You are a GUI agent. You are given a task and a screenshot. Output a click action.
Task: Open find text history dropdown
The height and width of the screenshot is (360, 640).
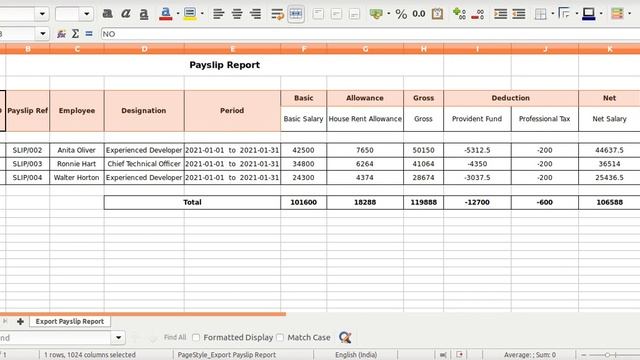(x=118, y=338)
